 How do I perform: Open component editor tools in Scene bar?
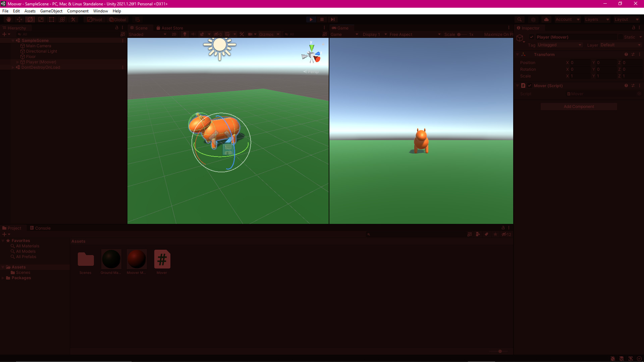[242, 34]
